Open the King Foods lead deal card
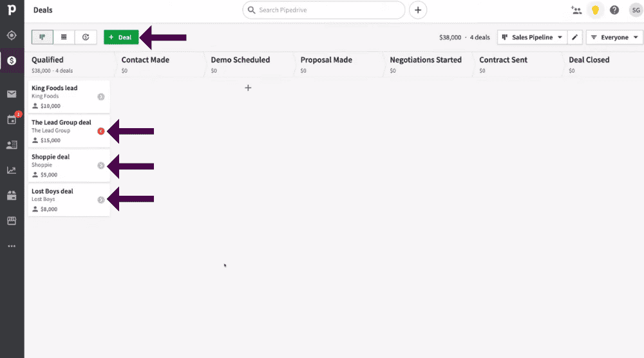 (x=69, y=97)
